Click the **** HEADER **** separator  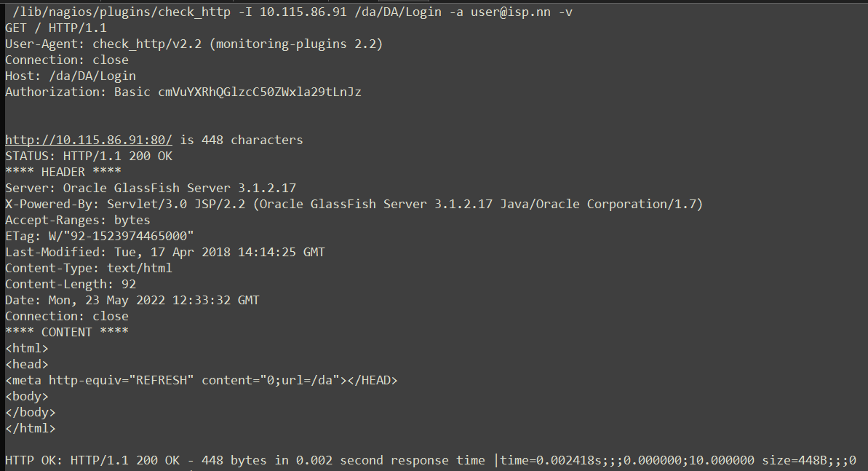point(63,173)
